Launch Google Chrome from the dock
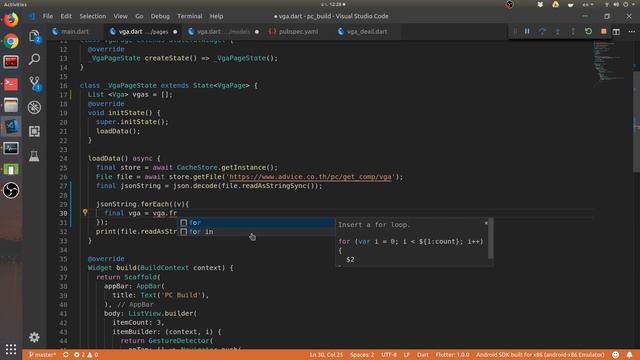 [x=11, y=41]
